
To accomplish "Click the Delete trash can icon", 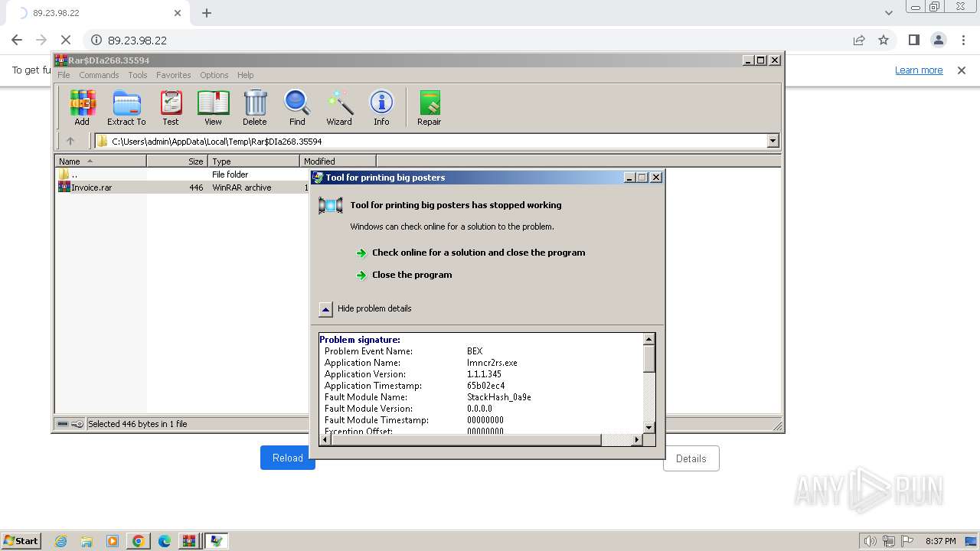I will point(255,107).
